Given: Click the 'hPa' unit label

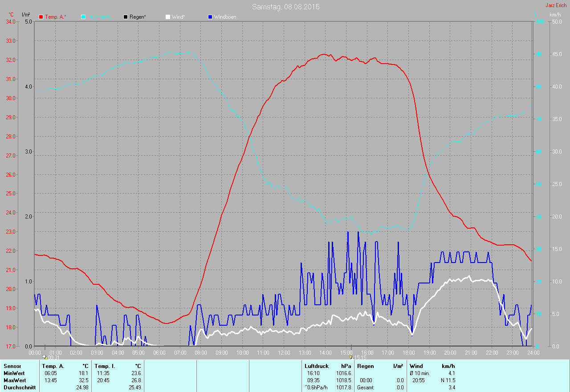Looking at the screenshot, I should click(346, 366).
